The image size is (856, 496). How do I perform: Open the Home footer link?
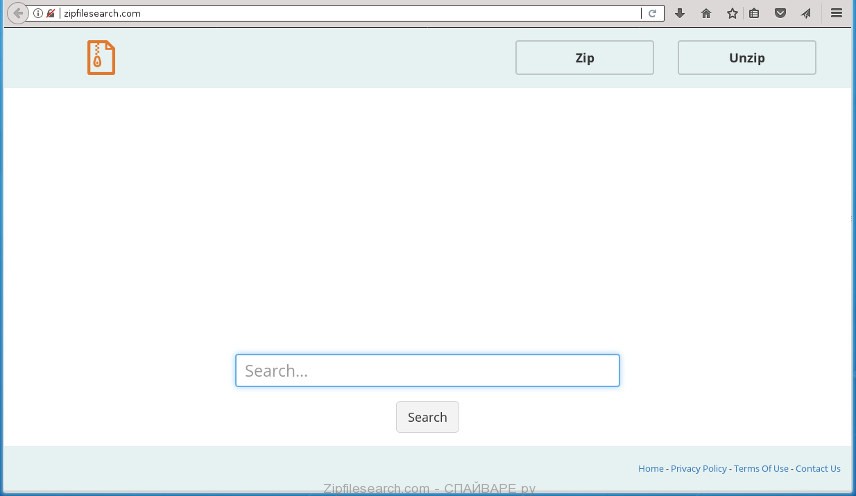pyautogui.click(x=650, y=468)
